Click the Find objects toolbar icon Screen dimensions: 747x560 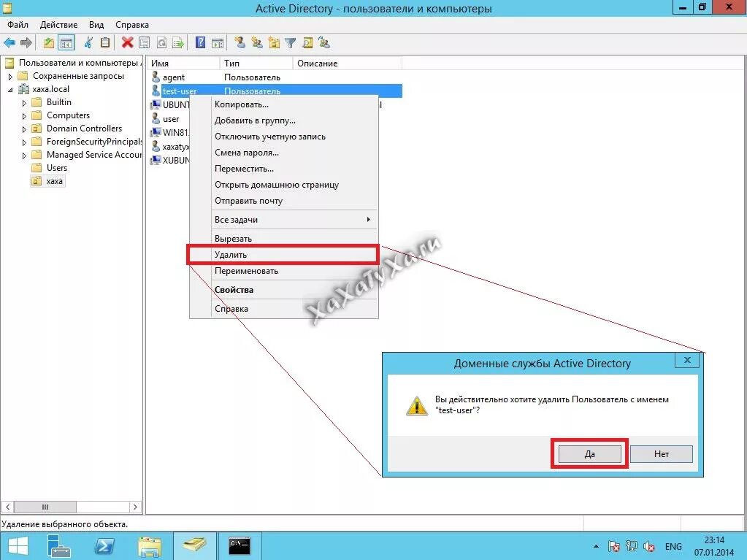[307, 43]
